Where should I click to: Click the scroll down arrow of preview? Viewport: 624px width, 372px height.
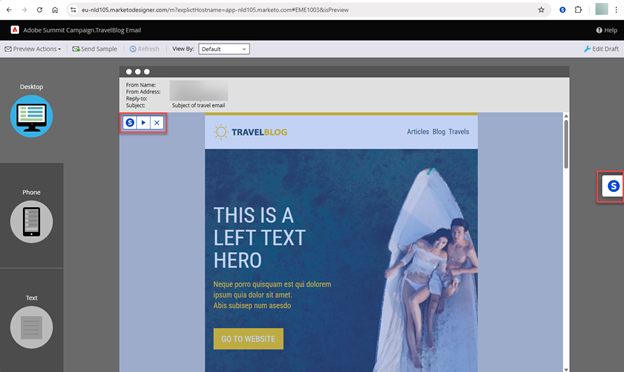566,370
